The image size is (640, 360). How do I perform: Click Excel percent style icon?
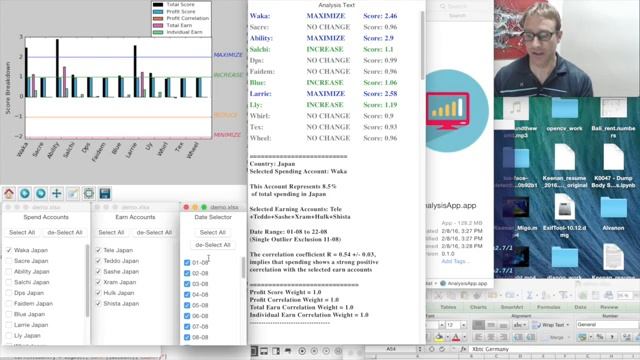[x=600, y=337]
